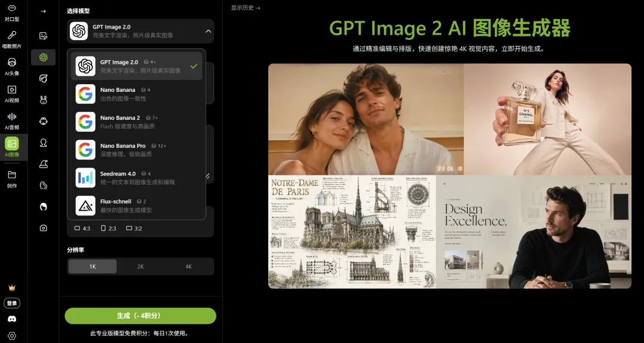Open the Discord icon in sidebar
Viewport: 644px width, 343px height.
tap(12, 319)
